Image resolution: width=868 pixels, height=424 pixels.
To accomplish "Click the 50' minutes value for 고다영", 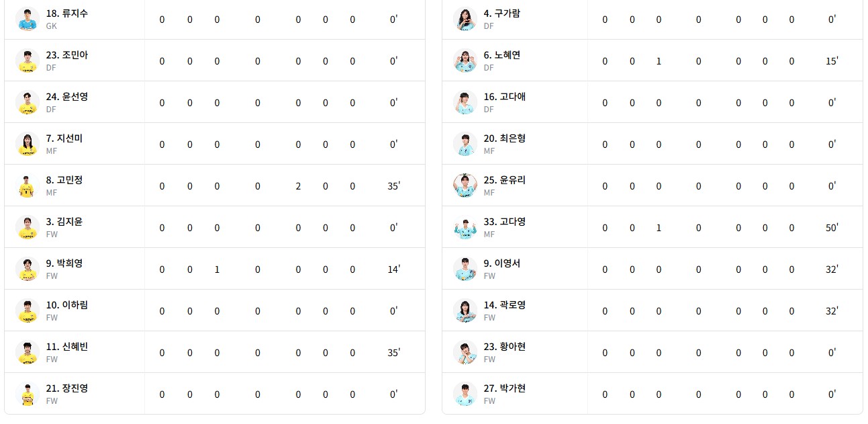I will 832,228.
